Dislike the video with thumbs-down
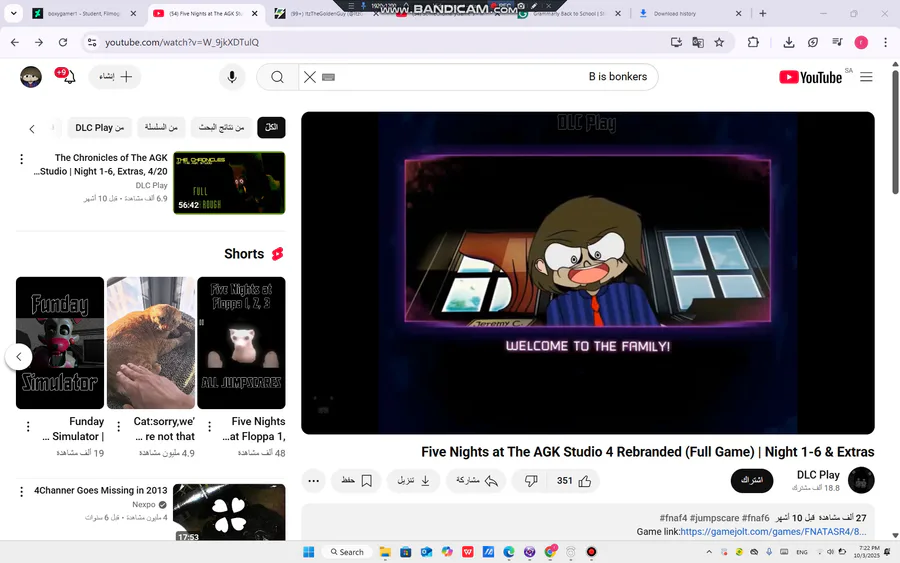The width and height of the screenshot is (900, 563). pos(531,481)
